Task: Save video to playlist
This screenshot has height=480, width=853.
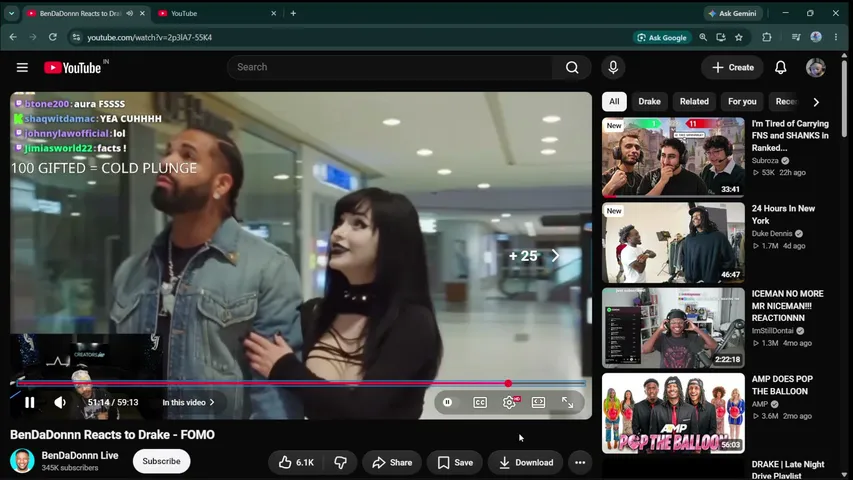Action: pos(455,463)
